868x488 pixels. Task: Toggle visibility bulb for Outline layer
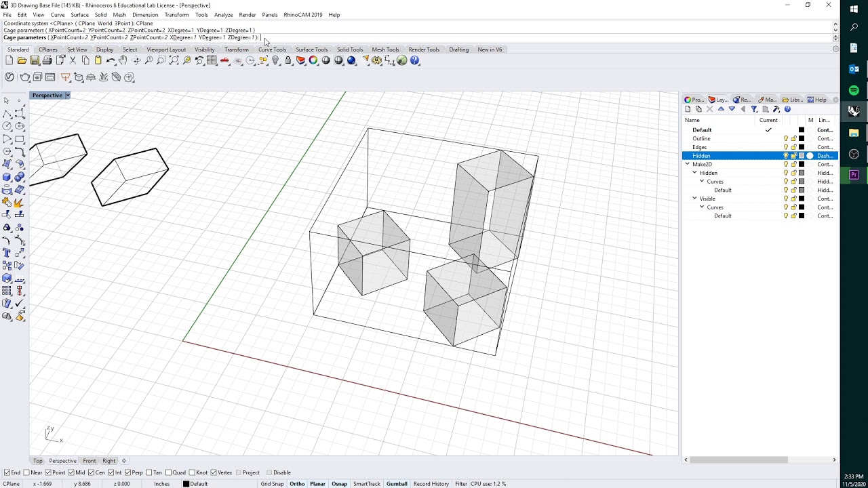pyautogui.click(x=786, y=138)
